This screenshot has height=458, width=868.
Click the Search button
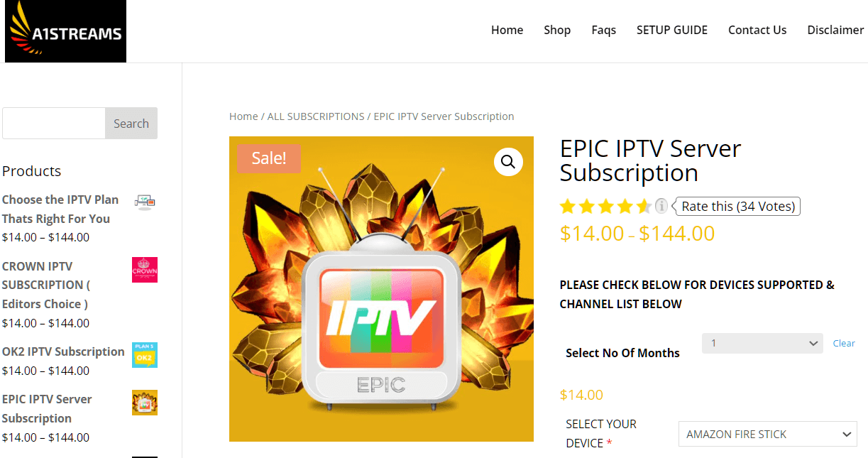click(x=131, y=124)
